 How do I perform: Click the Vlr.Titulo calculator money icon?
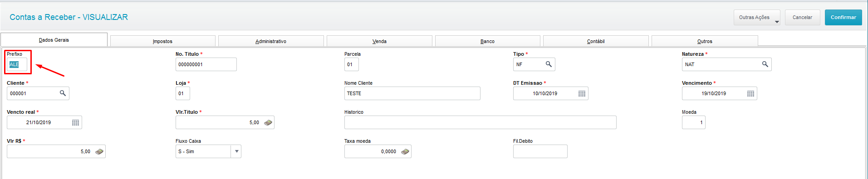(268, 122)
